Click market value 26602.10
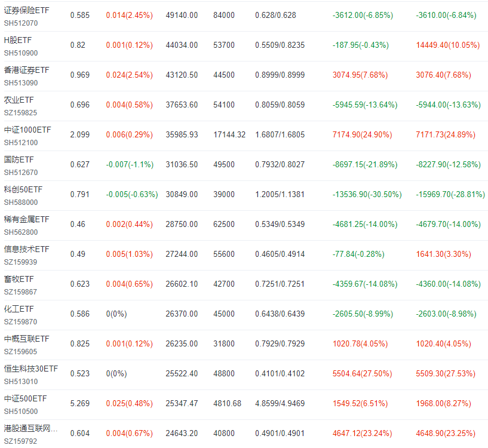 182,284
